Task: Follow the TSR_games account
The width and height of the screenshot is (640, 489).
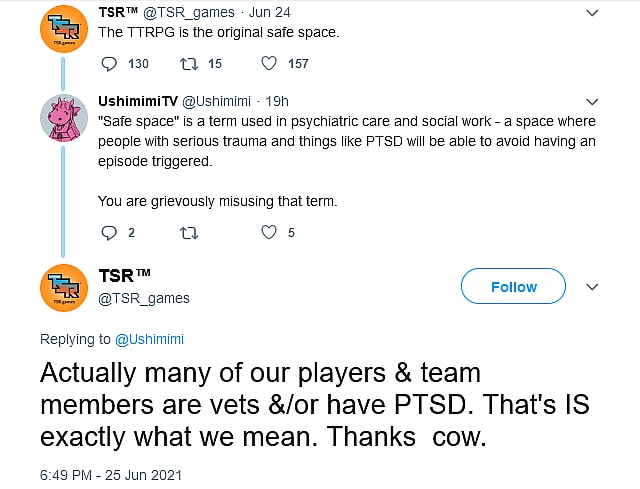Action: point(514,287)
